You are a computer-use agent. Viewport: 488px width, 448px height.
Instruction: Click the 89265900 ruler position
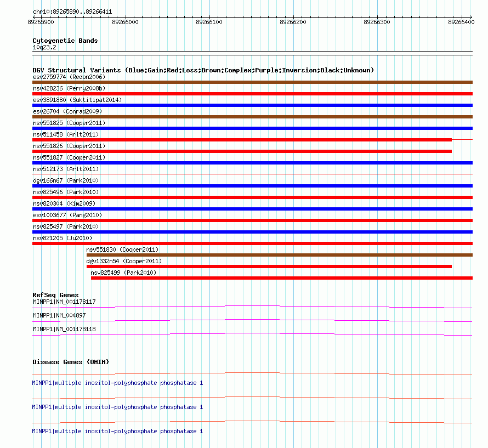pyautogui.click(x=41, y=22)
